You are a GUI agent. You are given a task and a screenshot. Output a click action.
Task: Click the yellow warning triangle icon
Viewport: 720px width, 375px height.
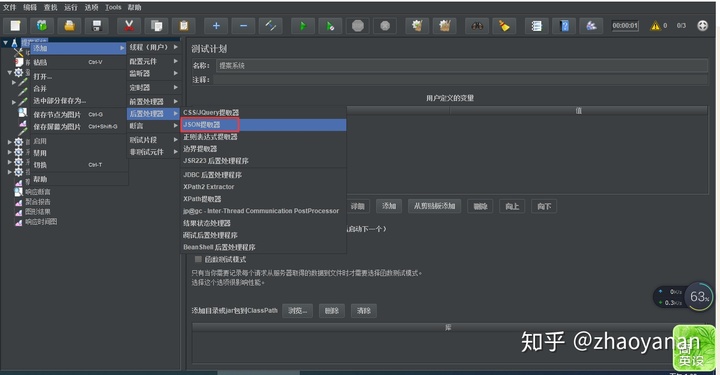(x=655, y=26)
